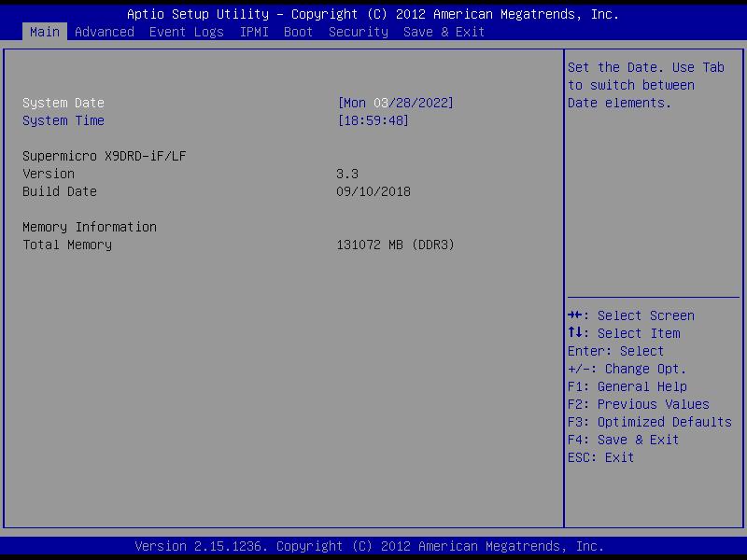Select the System Date label

(x=63, y=103)
